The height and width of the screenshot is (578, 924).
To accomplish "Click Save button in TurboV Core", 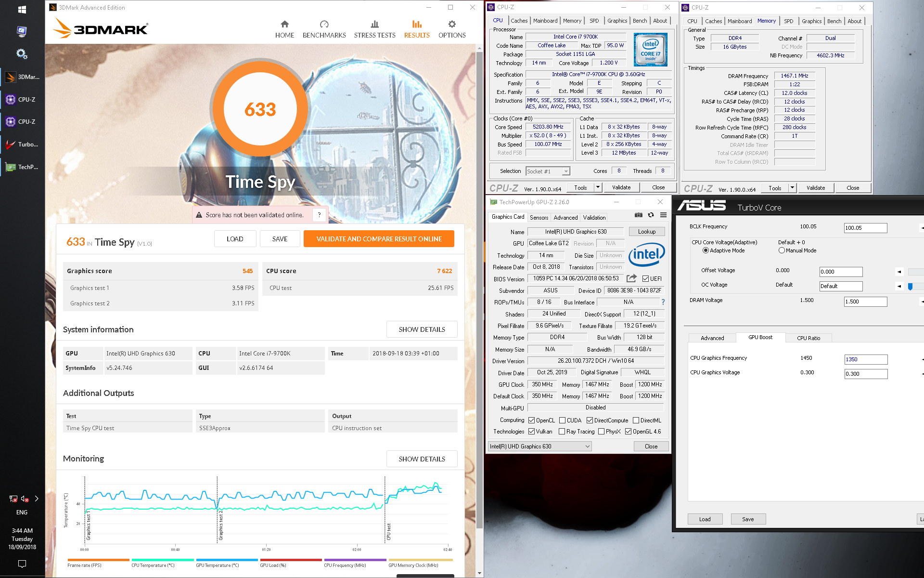I will point(748,519).
